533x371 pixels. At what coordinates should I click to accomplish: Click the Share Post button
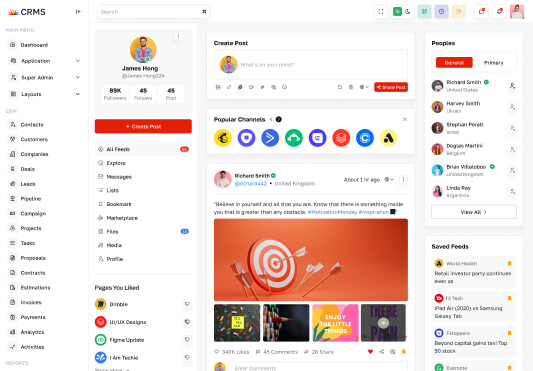coord(391,87)
